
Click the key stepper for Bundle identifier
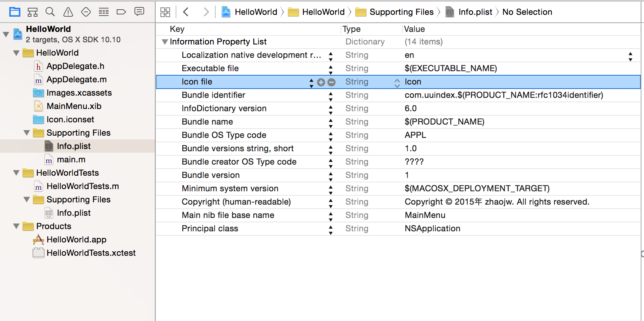(331, 96)
